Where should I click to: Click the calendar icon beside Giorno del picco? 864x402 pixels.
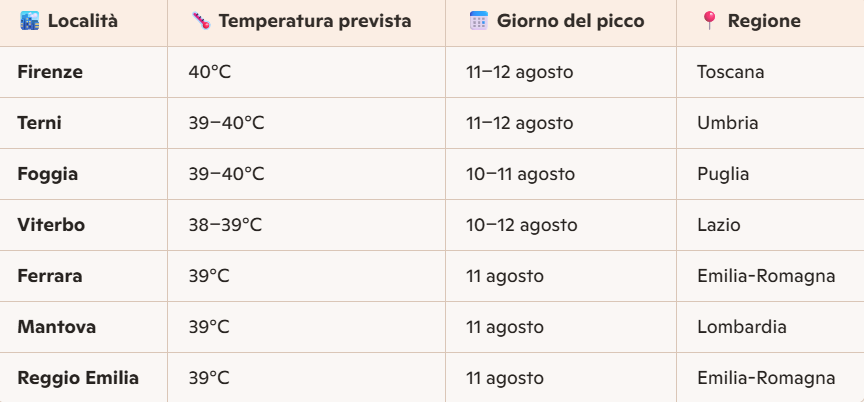[x=478, y=21]
